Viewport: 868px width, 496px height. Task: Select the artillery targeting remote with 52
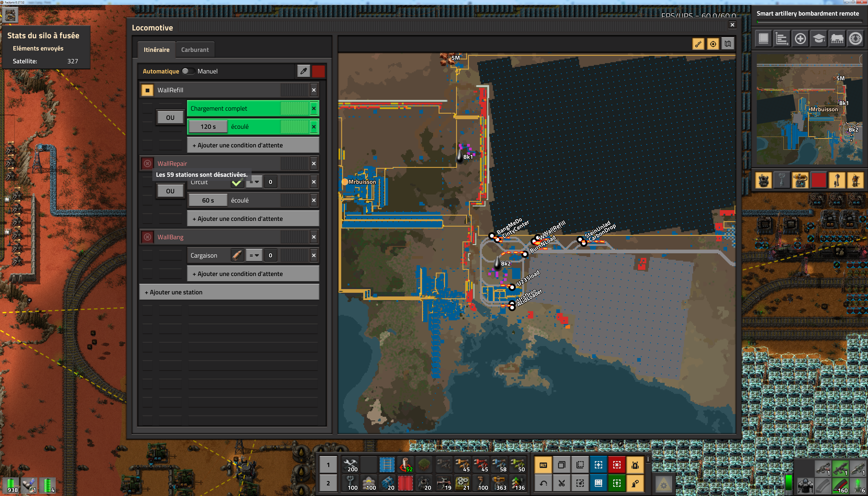coord(405,465)
